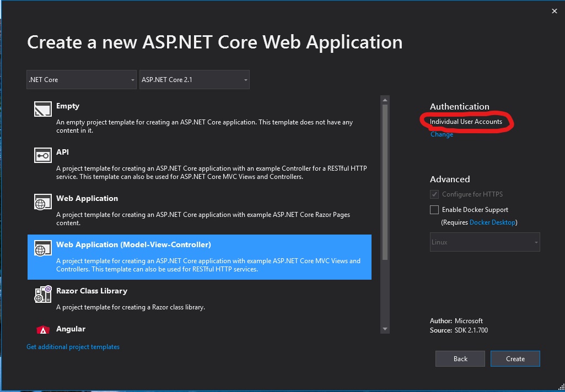Open the .NET Core framework dropdown
This screenshot has width=565, height=392.
click(x=82, y=79)
